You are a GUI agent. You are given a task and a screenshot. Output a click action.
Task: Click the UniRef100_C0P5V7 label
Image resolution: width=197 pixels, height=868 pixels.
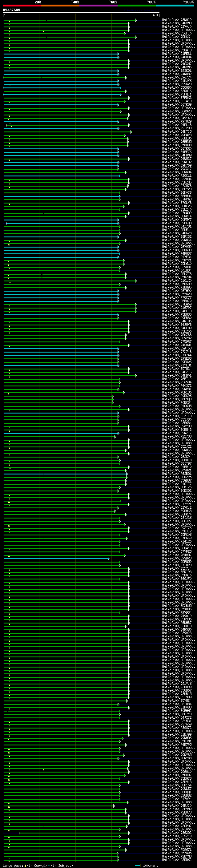coord(177,220)
